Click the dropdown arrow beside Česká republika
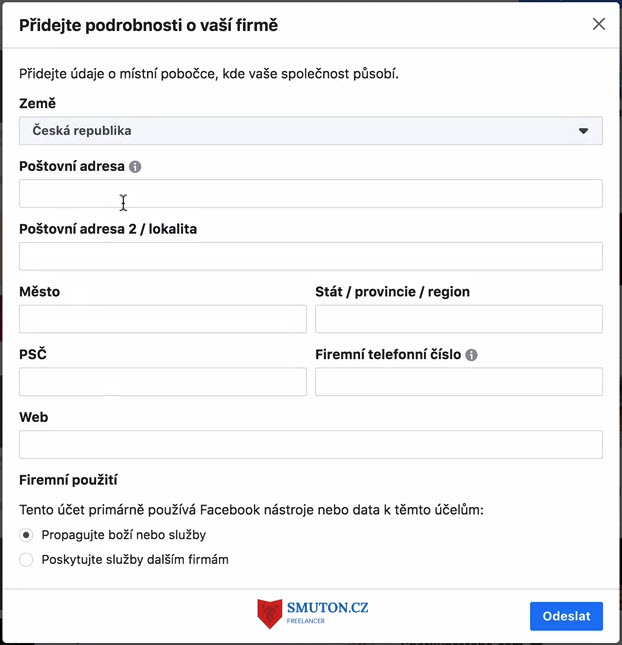Screen dimensions: 622x645 click(583, 131)
